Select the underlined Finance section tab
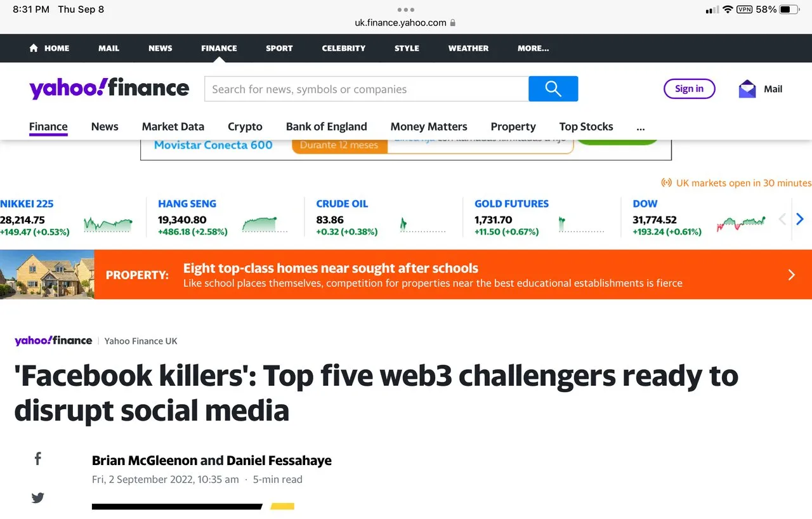This screenshot has height=519, width=812. (48, 126)
